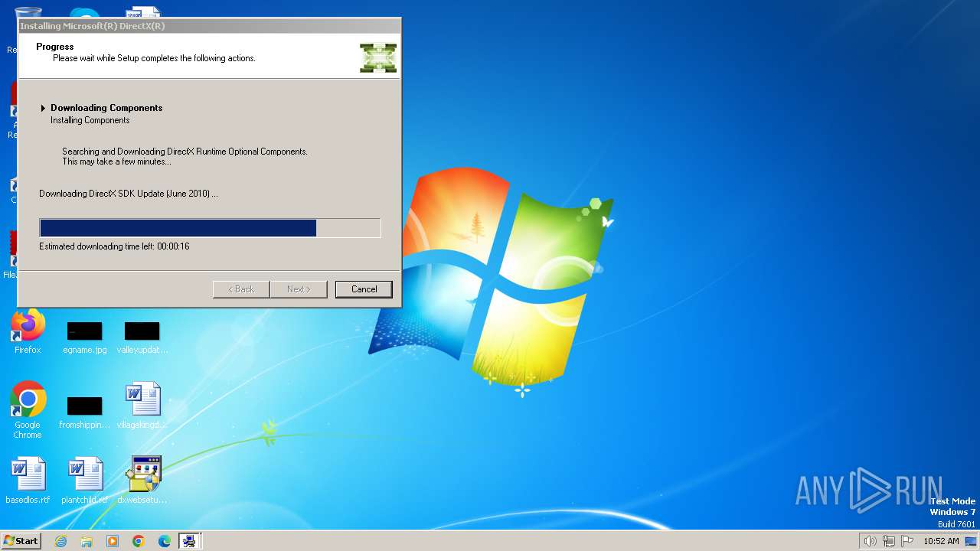Screen dimensions: 980x551
Task: Open Windows Explorer from the taskbar
Action: (x=87, y=541)
